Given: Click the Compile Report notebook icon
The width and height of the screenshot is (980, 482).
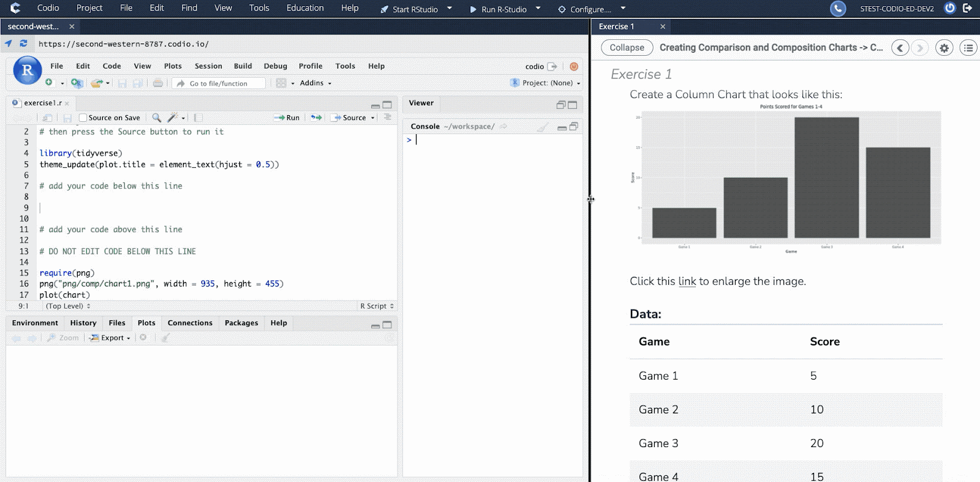Looking at the screenshot, I should coord(198,118).
